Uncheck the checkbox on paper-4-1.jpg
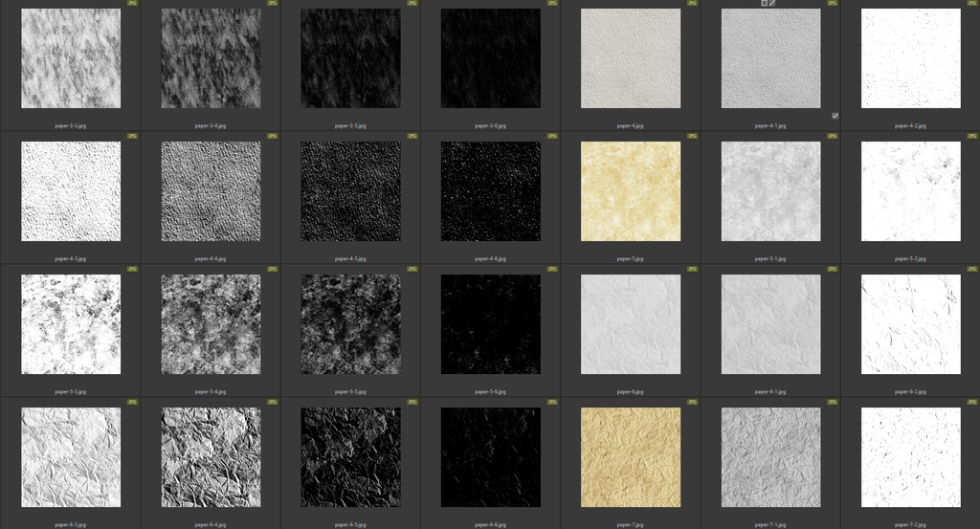Image resolution: width=980 pixels, height=529 pixels. click(x=835, y=116)
